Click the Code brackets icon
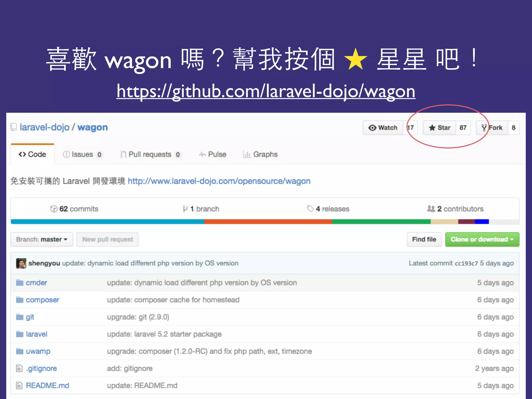Image resolution: width=532 pixels, height=399 pixels. pyautogui.click(x=22, y=154)
